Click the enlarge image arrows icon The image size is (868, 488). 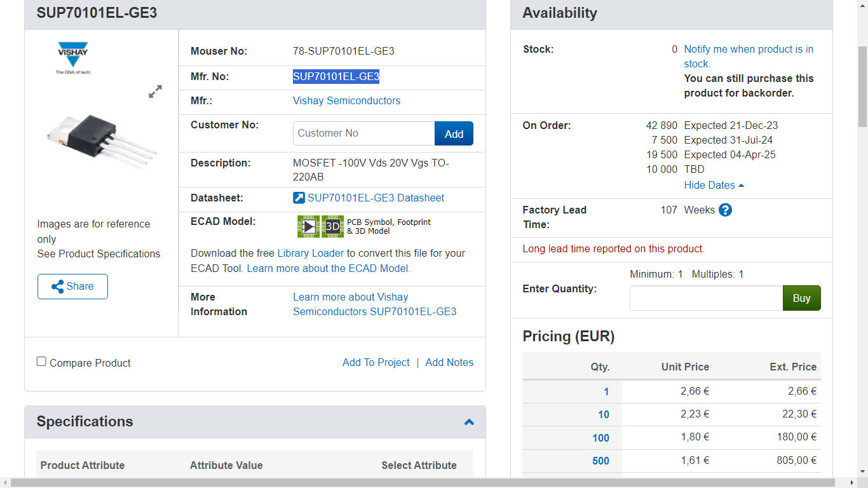[x=155, y=91]
